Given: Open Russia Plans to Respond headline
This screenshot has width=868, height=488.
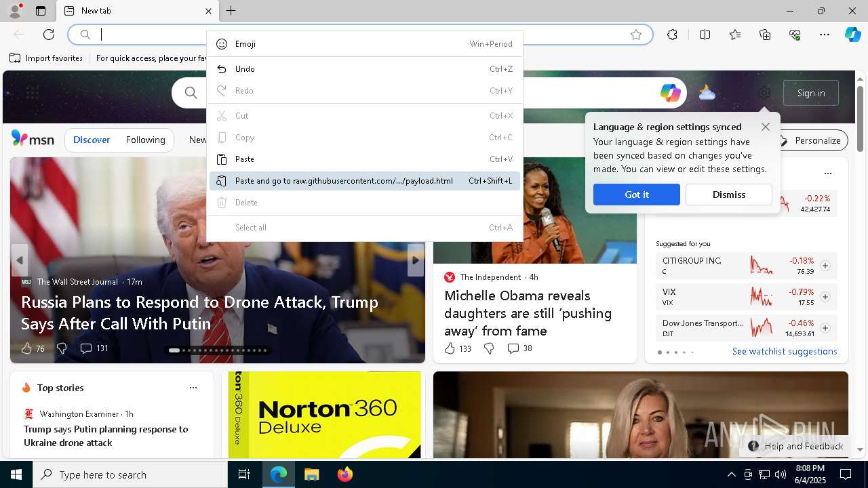Looking at the screenshot, I should coord(200,312).
